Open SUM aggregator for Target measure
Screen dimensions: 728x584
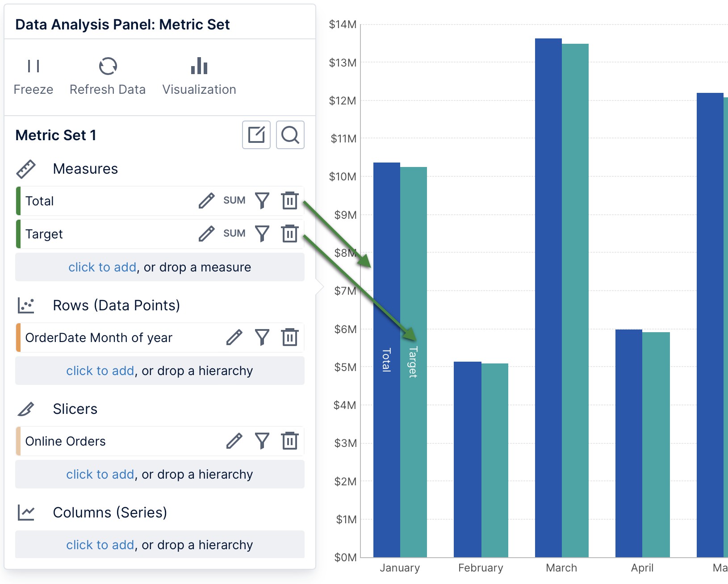(x=234, y=234)
